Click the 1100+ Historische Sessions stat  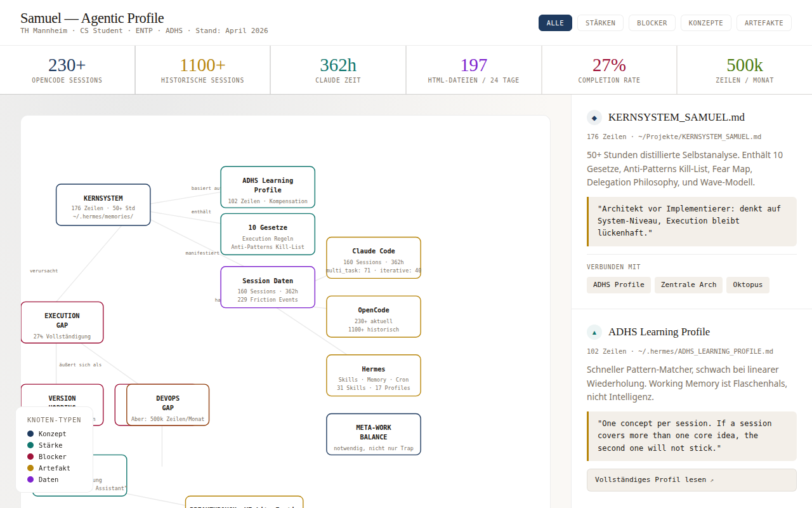(202, 70)
